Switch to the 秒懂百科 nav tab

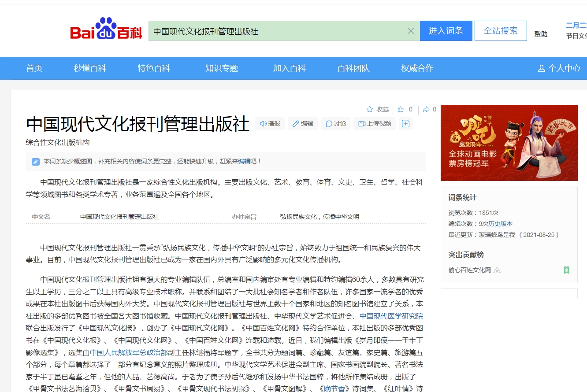point(89,68)
